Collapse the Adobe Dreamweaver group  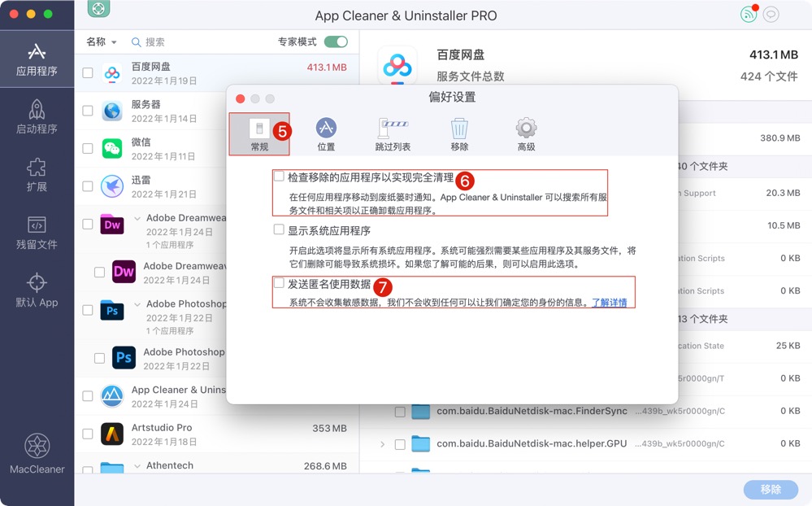point(137,218)
